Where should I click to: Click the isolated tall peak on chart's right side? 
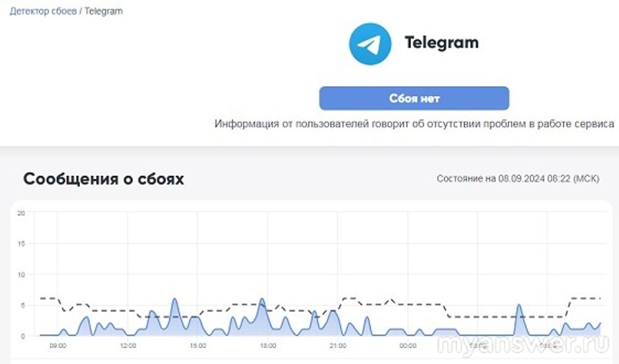pyautogui.click(x=519, y=306)
